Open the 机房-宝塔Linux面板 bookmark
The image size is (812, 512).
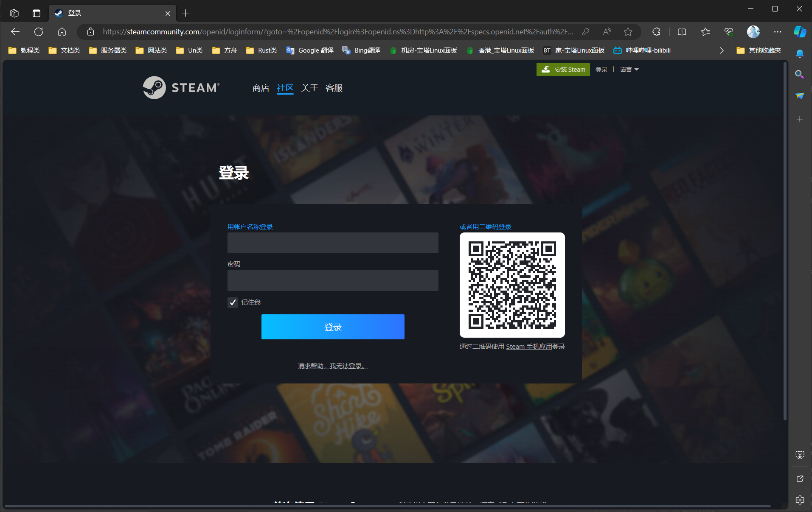423,50
